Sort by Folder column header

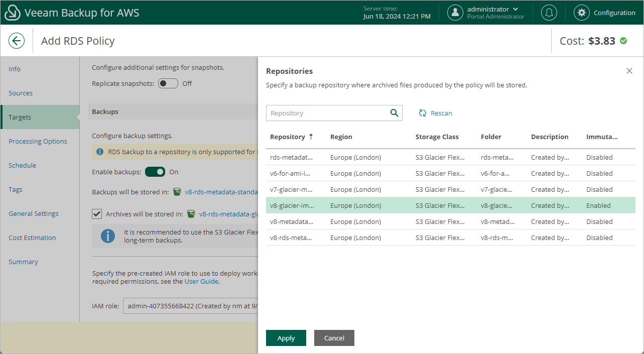491,137
